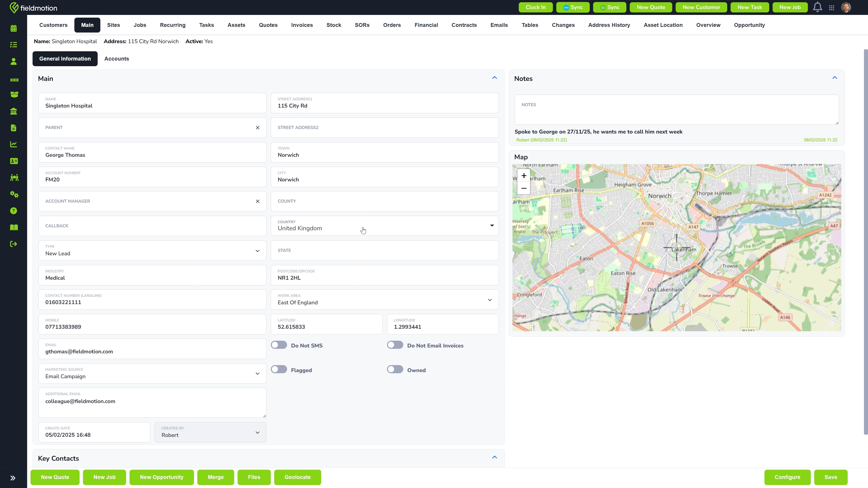Click the notifications bell icon
Screen dimensions: 868x488
tap(817, 7)
